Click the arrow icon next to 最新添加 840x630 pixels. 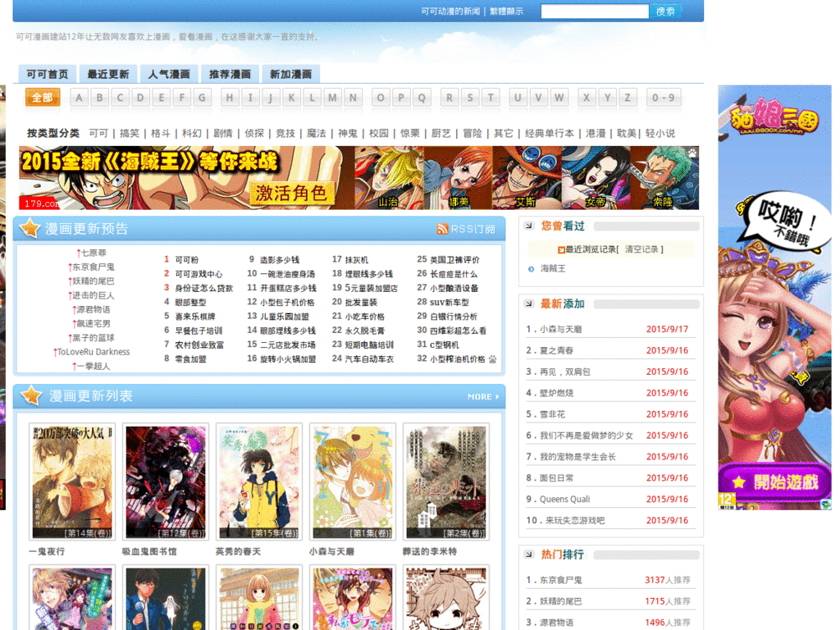529,304
